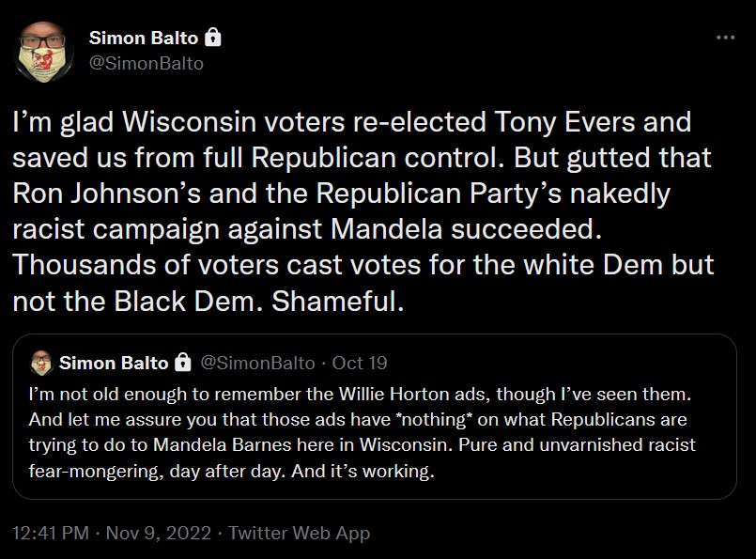Image resolution: width=756 pixels, height=559 pixels.
Task: Click Simon Balto's large profile avatar
Action: (46, 51)
